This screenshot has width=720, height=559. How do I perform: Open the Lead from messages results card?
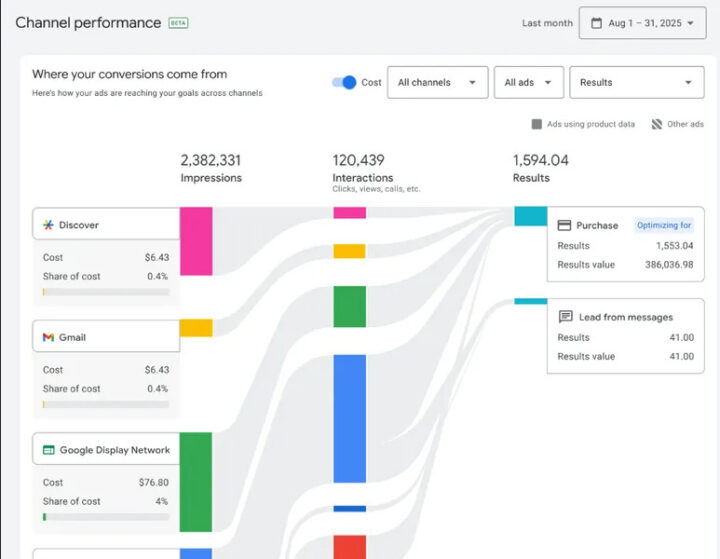tap(625, 336)
